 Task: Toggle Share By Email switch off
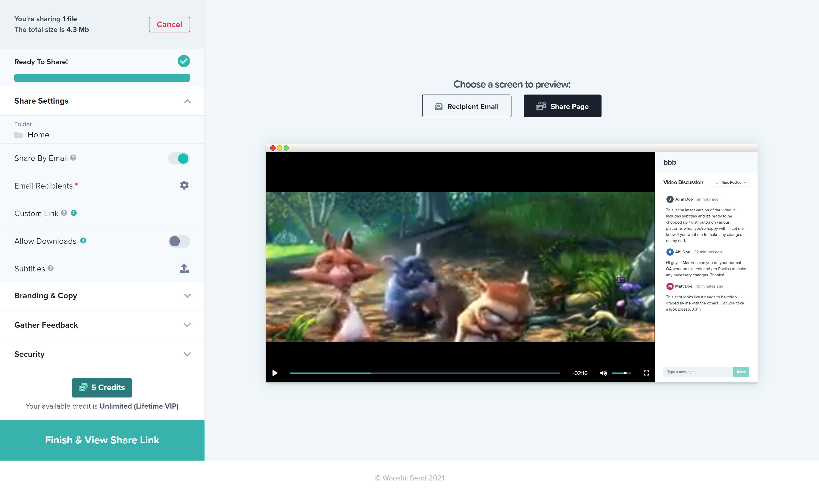click(179, 158)
